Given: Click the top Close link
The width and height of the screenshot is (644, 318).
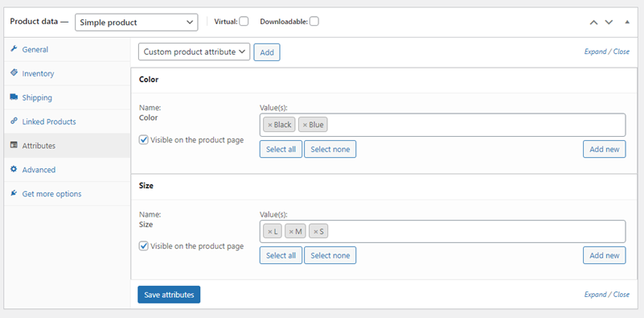Looking at the screenshot, I should (621, 52).
